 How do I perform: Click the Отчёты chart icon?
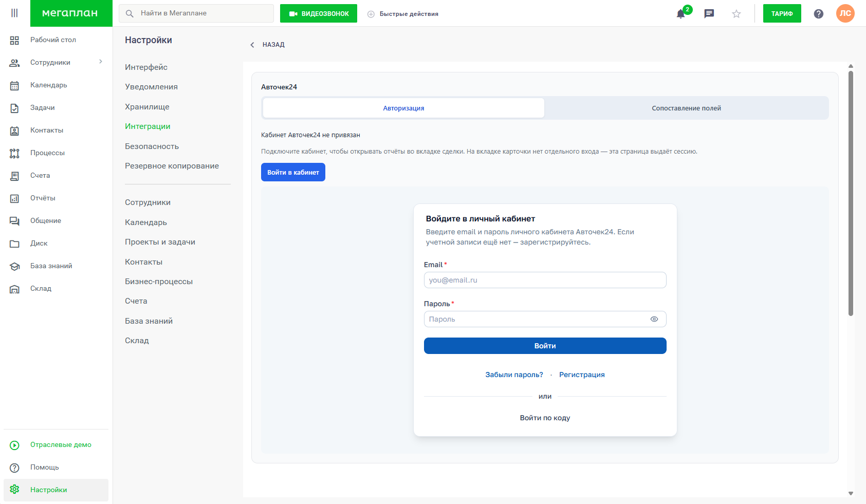pos(14,198)
